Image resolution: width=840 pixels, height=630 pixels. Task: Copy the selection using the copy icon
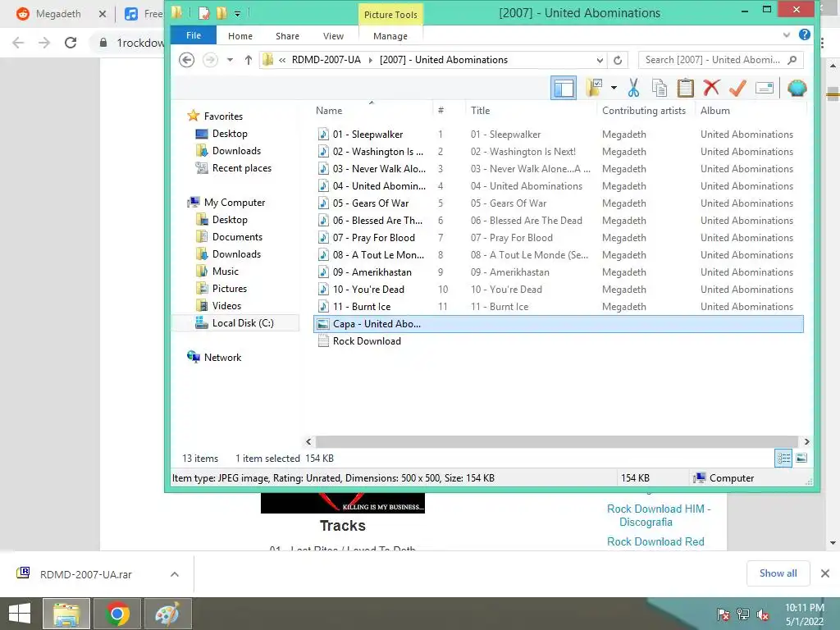click(660, 88)
